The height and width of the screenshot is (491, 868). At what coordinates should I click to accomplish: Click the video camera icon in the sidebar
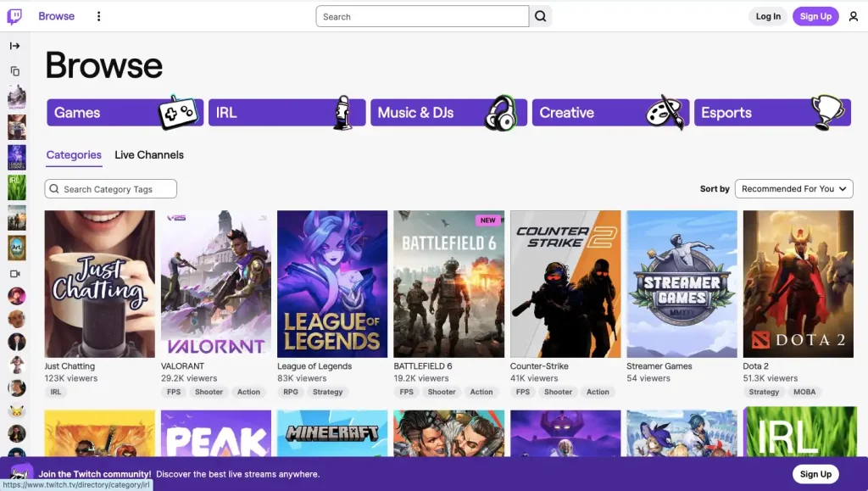click(x=15, y=274)
